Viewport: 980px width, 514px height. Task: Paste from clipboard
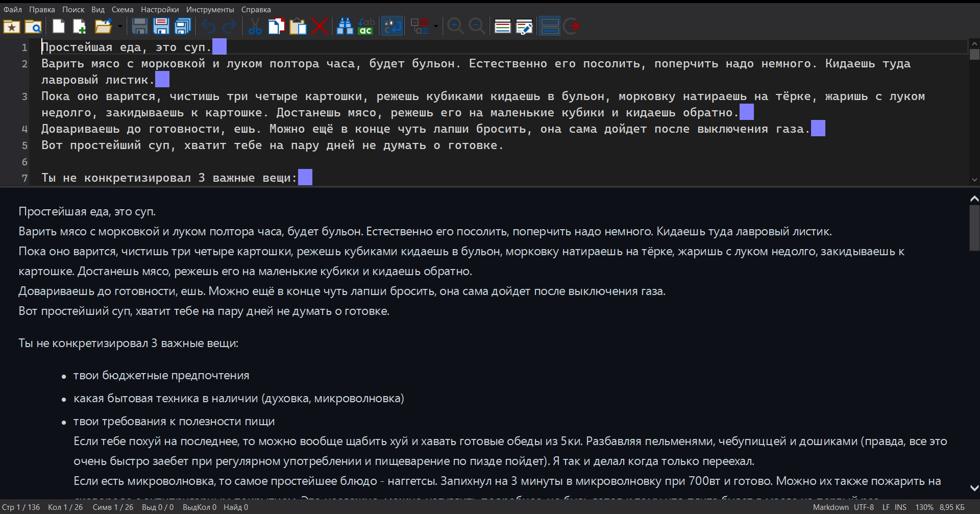click(x=298, y=27)
